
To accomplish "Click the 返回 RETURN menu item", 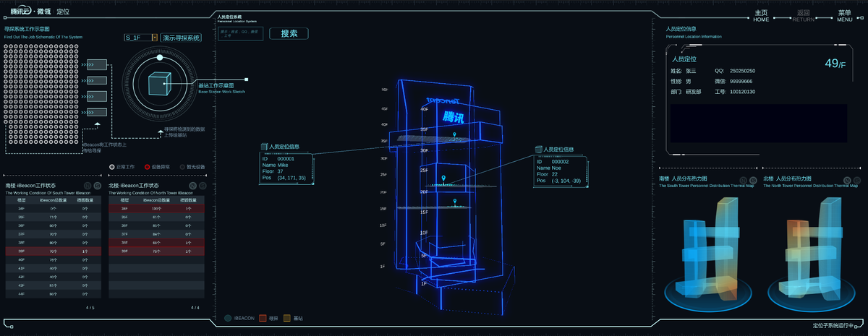I will coord(803,16).
